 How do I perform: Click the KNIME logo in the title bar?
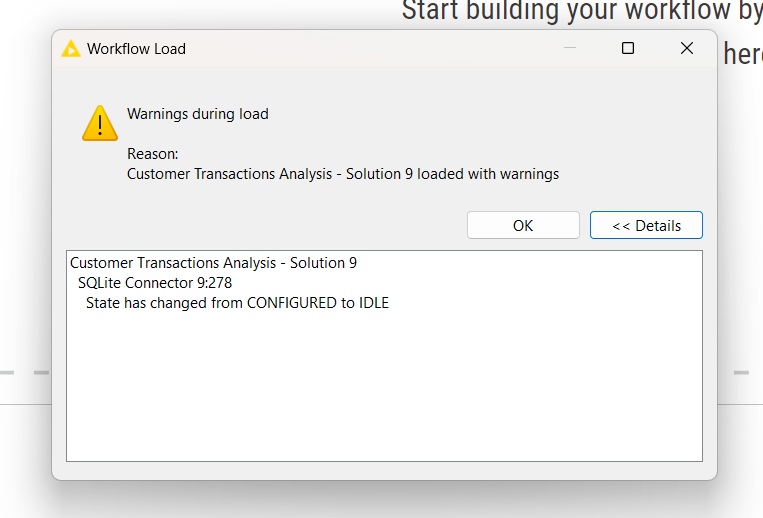tap(71, 48)
